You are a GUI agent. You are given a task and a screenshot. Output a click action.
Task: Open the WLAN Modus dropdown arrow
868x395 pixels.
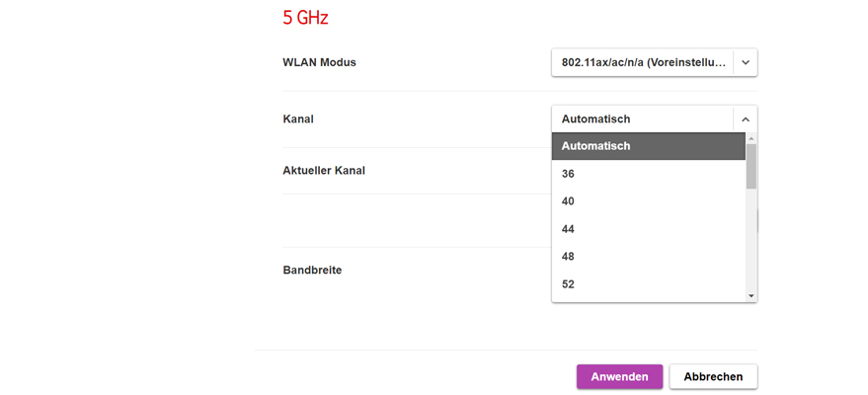[746, 62]
